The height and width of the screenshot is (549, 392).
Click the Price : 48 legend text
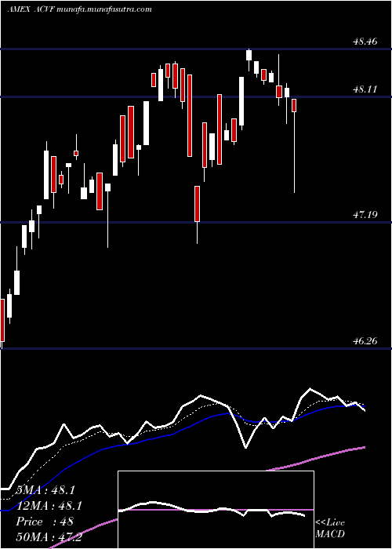click(x=45, y=522)
